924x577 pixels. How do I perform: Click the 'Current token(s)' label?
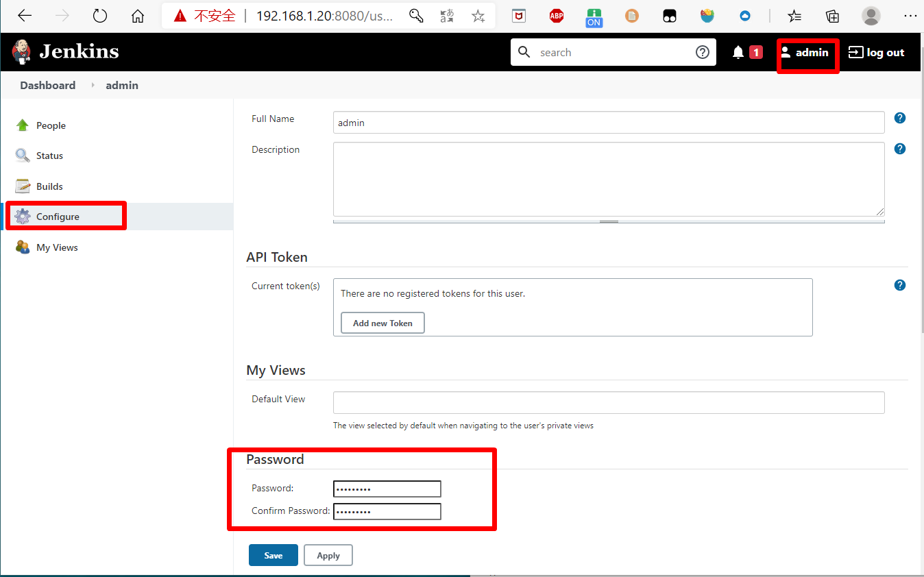point(286,286)
